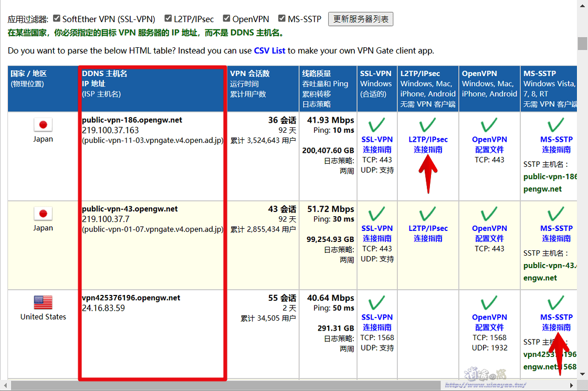This screenshot has height=391, width=588.
Task: Click the VPN 会话数 column header
Action: click(250, 73)
